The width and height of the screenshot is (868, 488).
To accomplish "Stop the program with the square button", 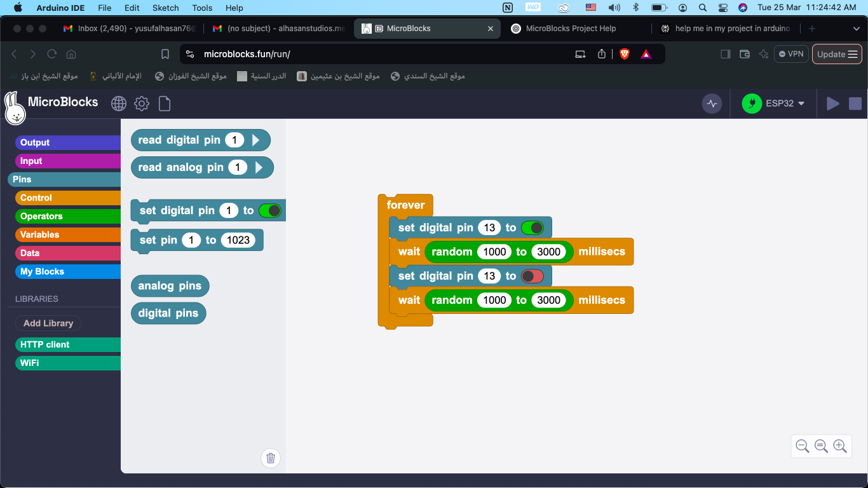I will [x=855, y=104].
